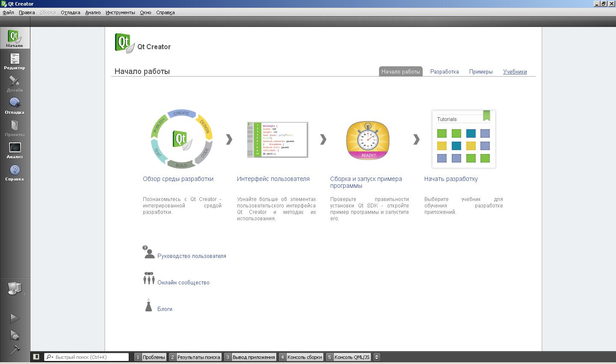Click the Qt Creator title bar app icon

[4, 4]
